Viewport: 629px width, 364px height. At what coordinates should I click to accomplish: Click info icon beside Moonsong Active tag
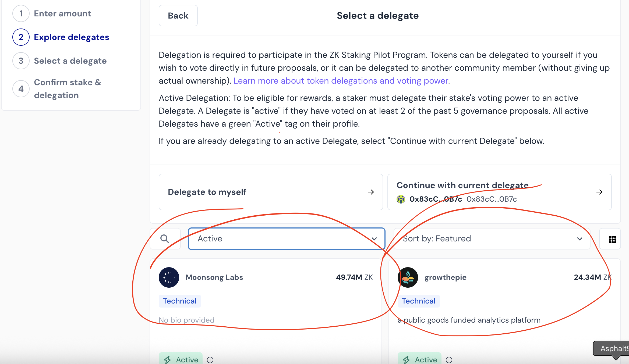[x=210, y=360]
